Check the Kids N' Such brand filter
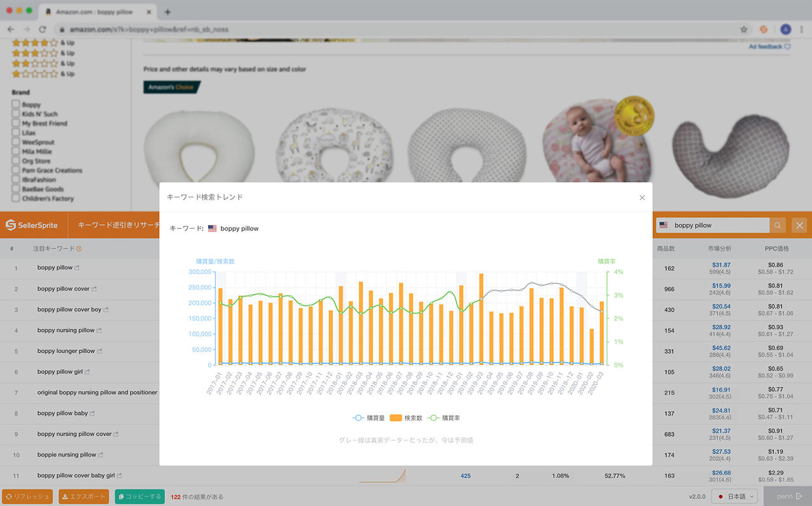Image resolution: width=812 pixels, height=506 pixels. [x=15, y=114]
